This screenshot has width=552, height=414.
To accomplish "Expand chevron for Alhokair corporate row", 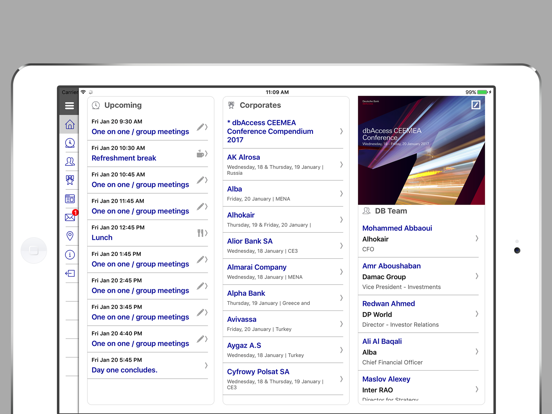I will (x=341, y=220).
